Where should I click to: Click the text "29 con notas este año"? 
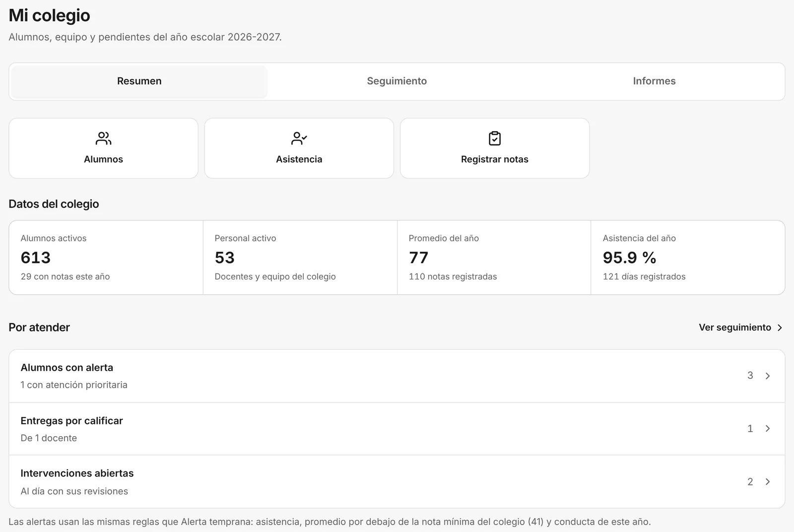coord(65,276)
